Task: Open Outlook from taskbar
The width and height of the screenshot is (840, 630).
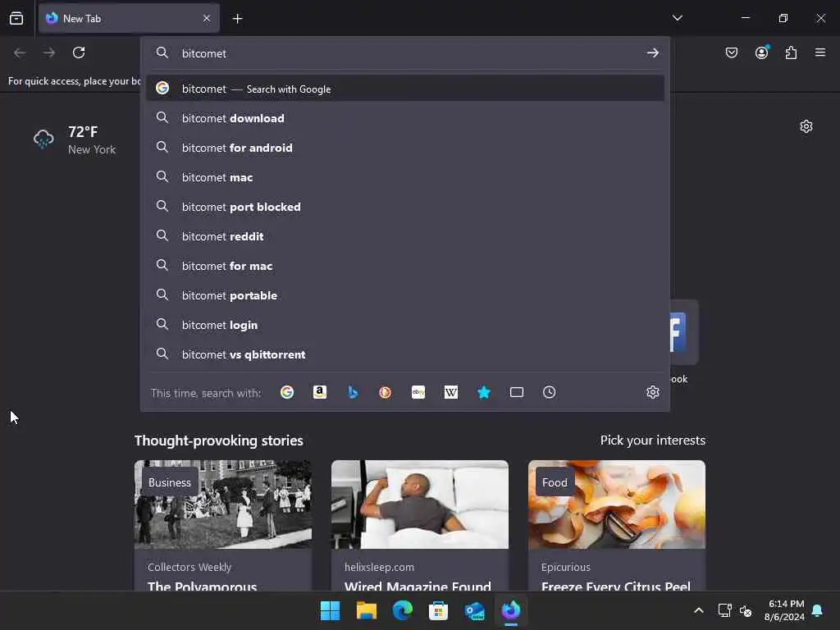Action: [x=475, y=610]
